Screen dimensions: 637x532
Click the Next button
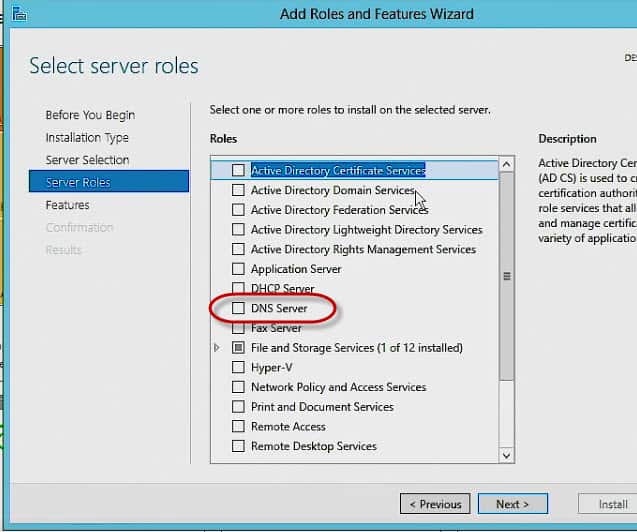pos(513,504)
